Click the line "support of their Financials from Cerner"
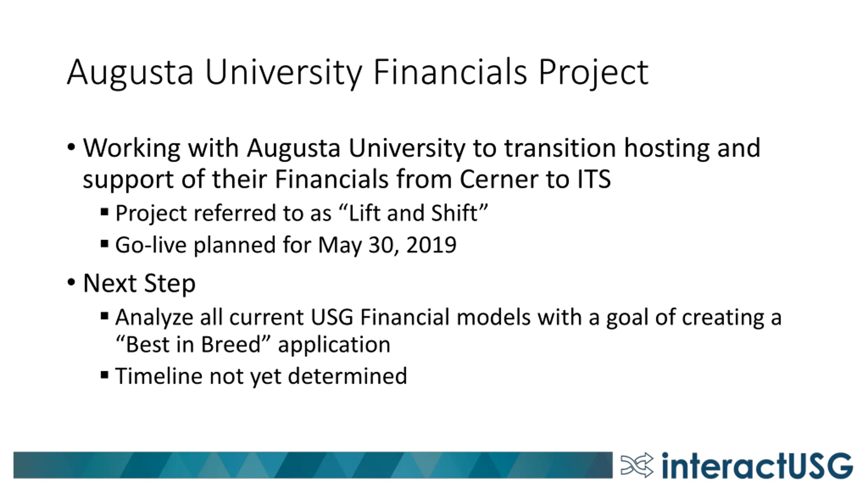Image resolution: width=868 pixels, height=488 pixels. 347,179
